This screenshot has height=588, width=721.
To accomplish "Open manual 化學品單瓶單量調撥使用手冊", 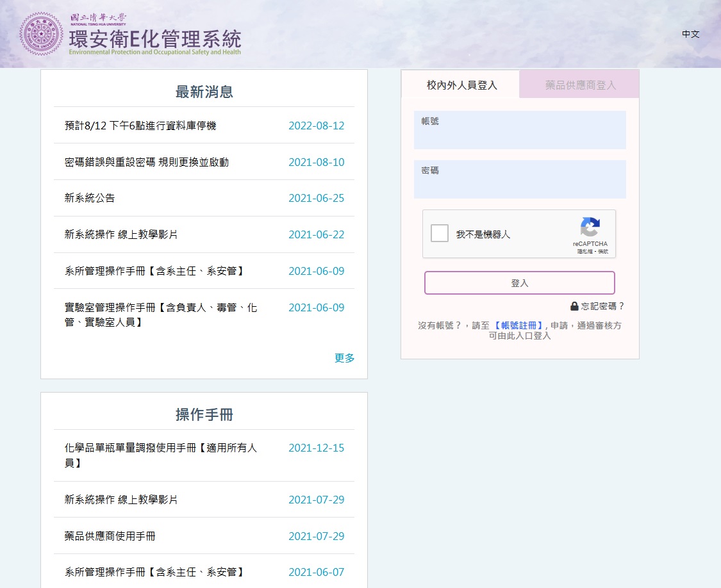I will (160, 455).
